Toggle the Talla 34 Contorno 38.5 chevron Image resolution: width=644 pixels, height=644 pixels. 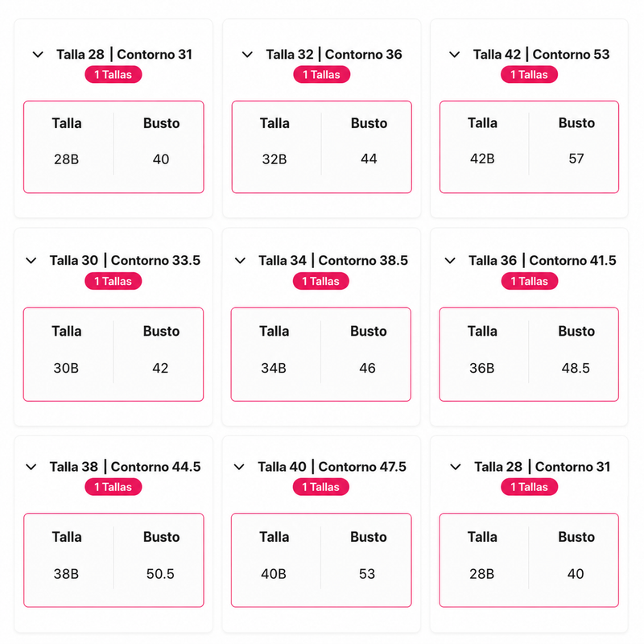click(240, 261)
